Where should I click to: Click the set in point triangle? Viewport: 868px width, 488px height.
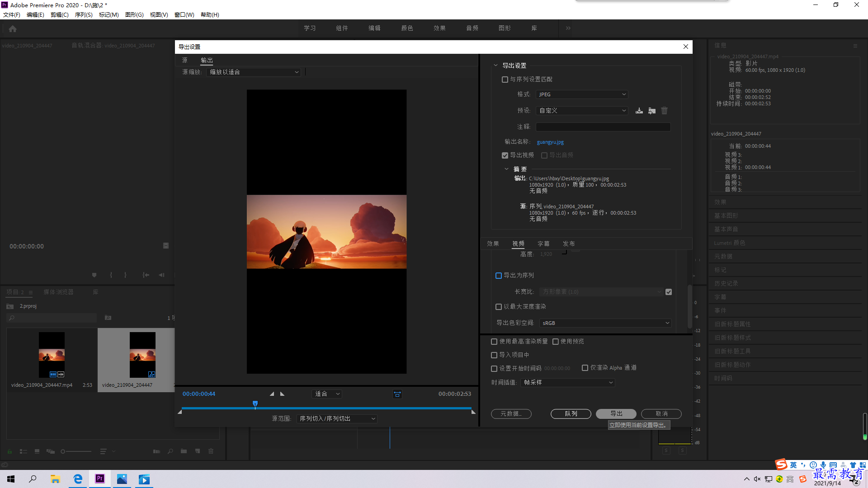(272, 394)
